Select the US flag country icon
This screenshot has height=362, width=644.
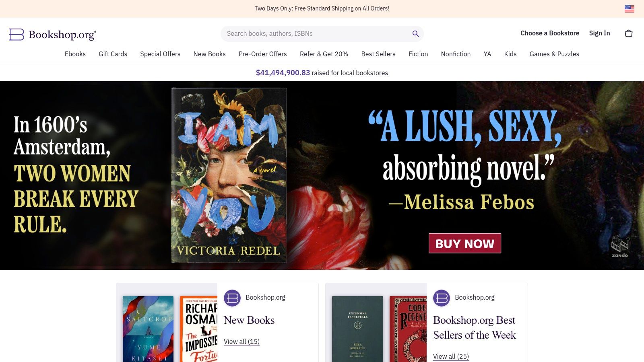[630, 8]
